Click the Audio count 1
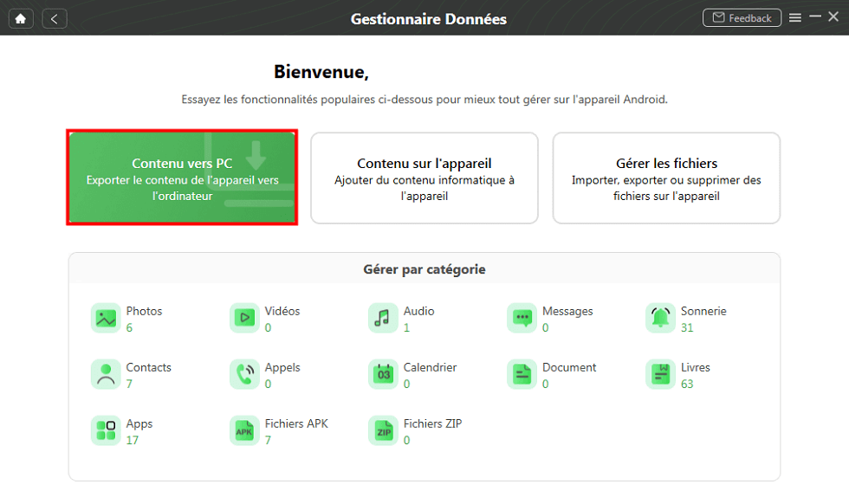849x504 pixels. click(406, 328)
